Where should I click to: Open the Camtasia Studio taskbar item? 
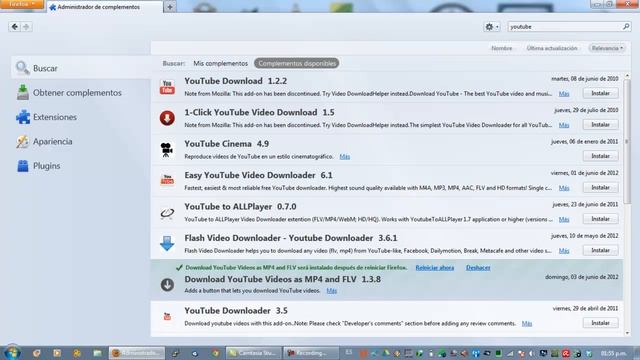pos(253,353)
